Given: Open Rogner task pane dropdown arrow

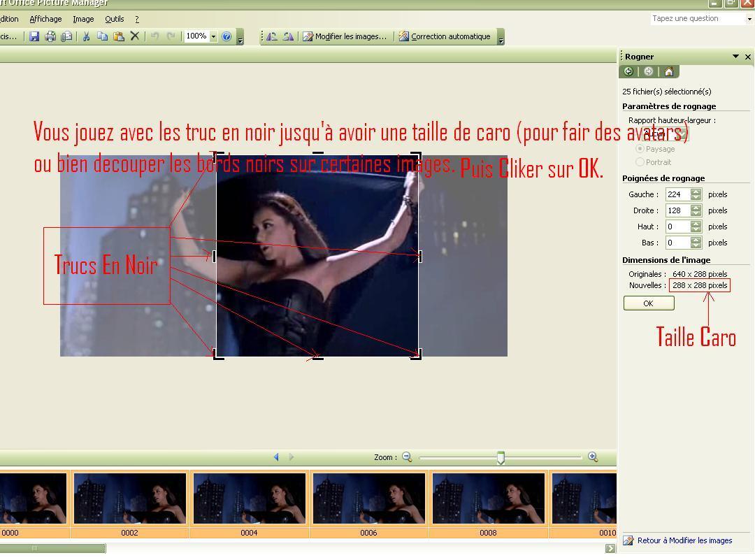Looking at the screenshot, I should click(x=735, y=57).
